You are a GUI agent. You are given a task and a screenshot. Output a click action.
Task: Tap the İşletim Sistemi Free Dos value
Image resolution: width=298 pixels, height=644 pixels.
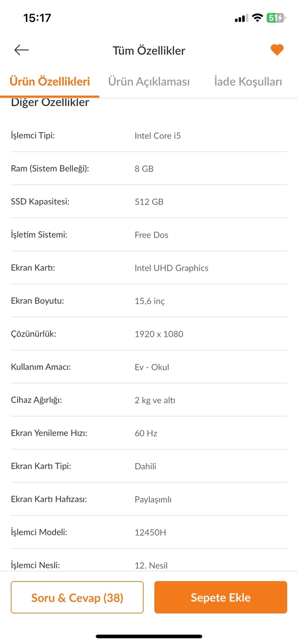pyautogui.click(x=152, y=235)
